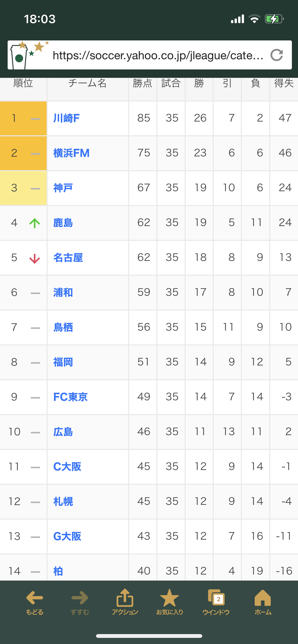
Task: Tap the URL address field
Action: click(x=158, y=55)
